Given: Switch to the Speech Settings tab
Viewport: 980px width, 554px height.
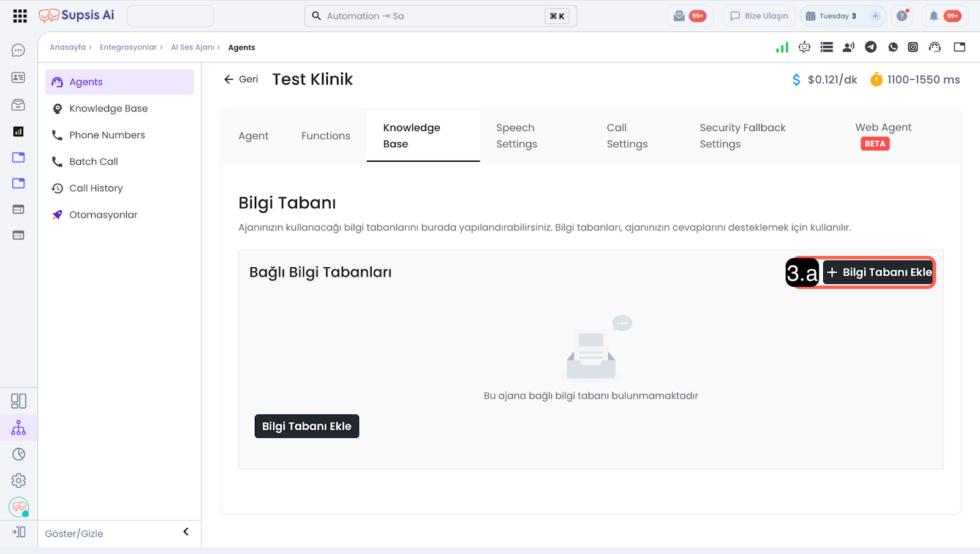Looking at the screenshot, I should click(516, 136).
